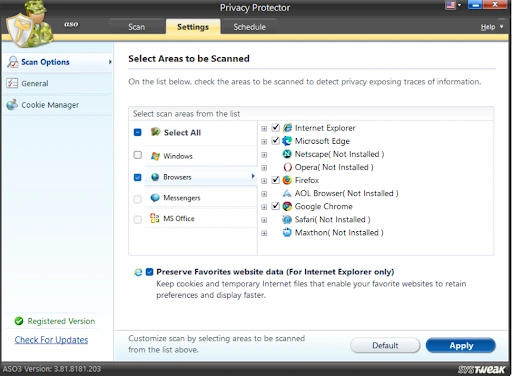Click the Apply button

tap(461, 345)
